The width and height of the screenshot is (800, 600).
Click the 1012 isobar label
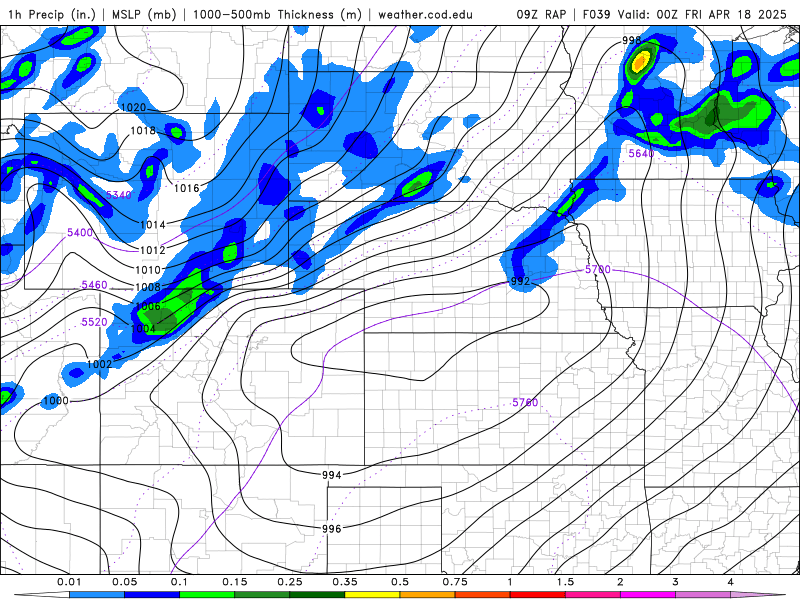click(x=153, y=250)
